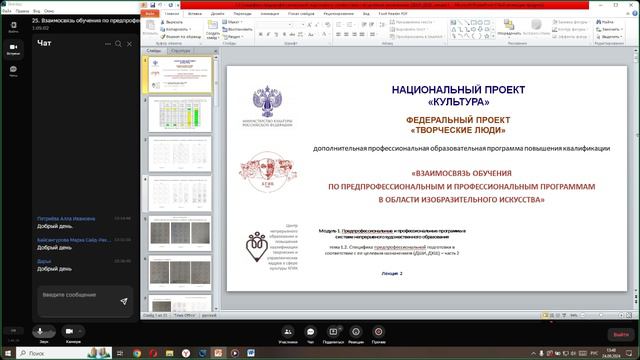Underline the selected text
The image size is (640, 360).
pyautogui.click(x=276, y=35)
